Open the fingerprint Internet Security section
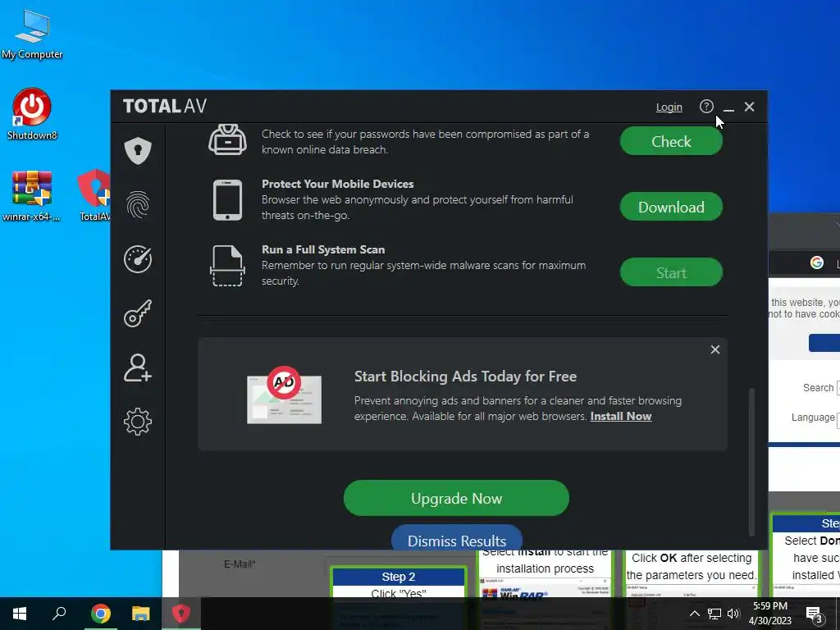This screenshot has height=630, width=840. (x=138, y=204)
